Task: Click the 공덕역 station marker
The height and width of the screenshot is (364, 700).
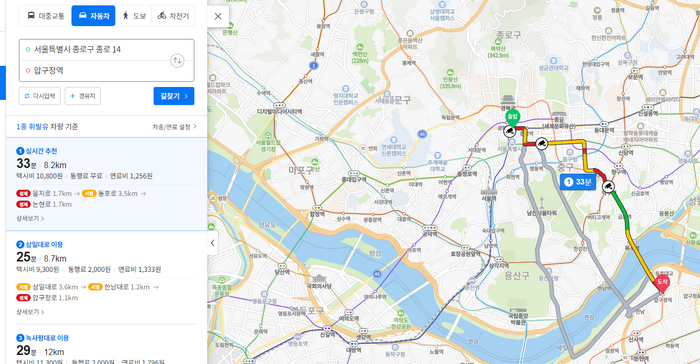Action: [x=429, y=228]
